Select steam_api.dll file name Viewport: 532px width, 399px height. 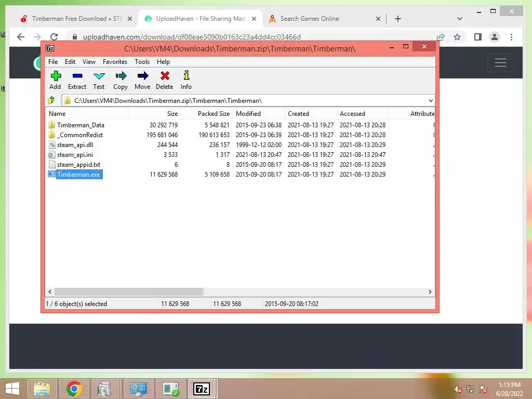pyautogui.click(x=75, y=144)
